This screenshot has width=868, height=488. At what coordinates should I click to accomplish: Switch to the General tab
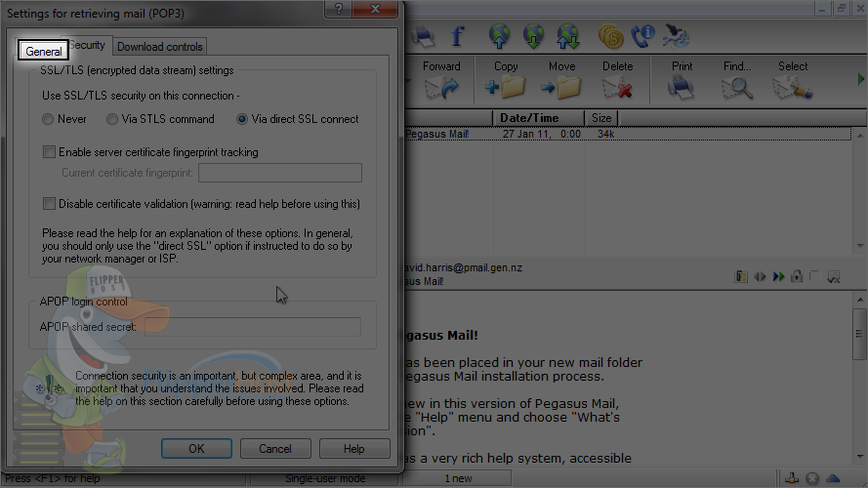point(43,51)
